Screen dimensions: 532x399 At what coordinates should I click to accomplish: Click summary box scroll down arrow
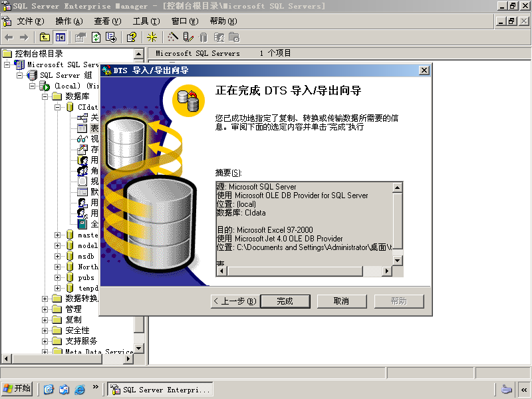397,261
